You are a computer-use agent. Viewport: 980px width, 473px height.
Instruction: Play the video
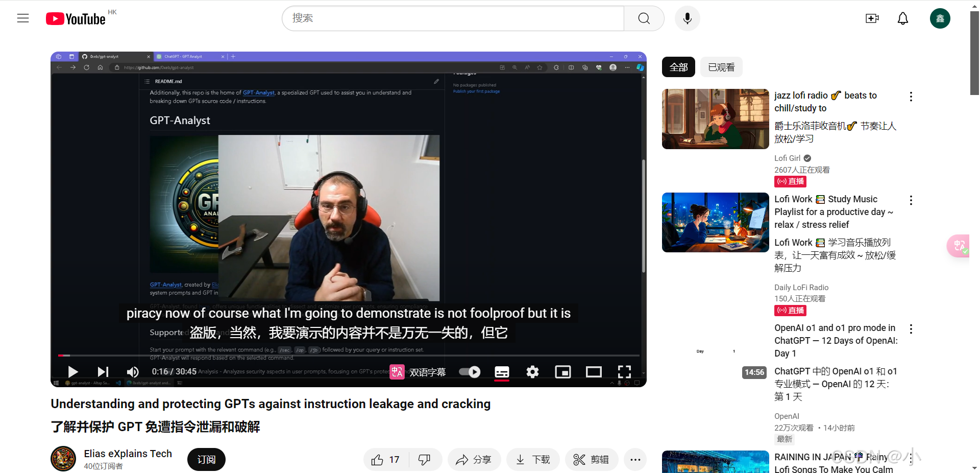72,372
